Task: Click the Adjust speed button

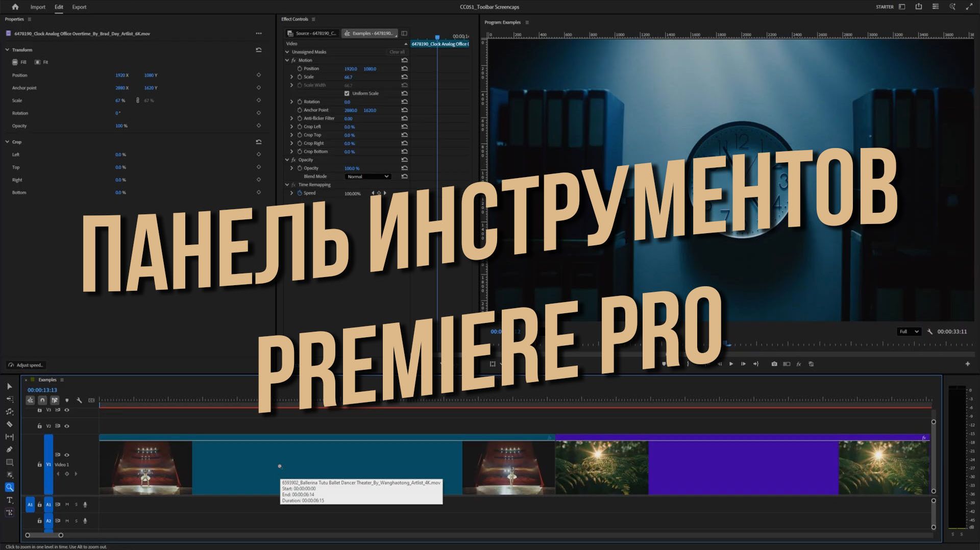Action: pyautogui.click(x=27, y=365)
